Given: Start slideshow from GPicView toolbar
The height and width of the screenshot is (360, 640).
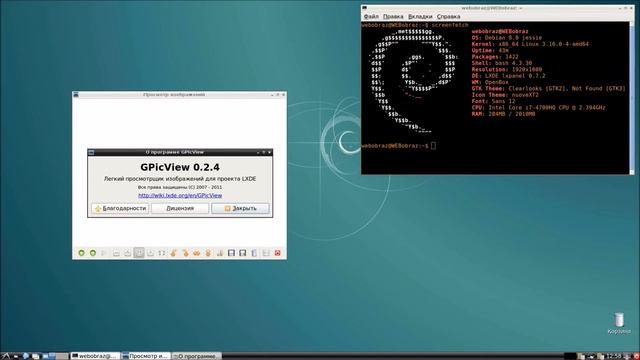Looking at the screenshot, I should point(104,253).
